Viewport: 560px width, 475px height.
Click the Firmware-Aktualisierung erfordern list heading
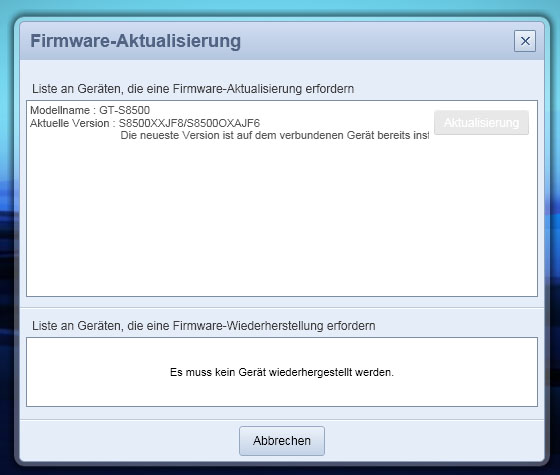[x=193, y=89]
